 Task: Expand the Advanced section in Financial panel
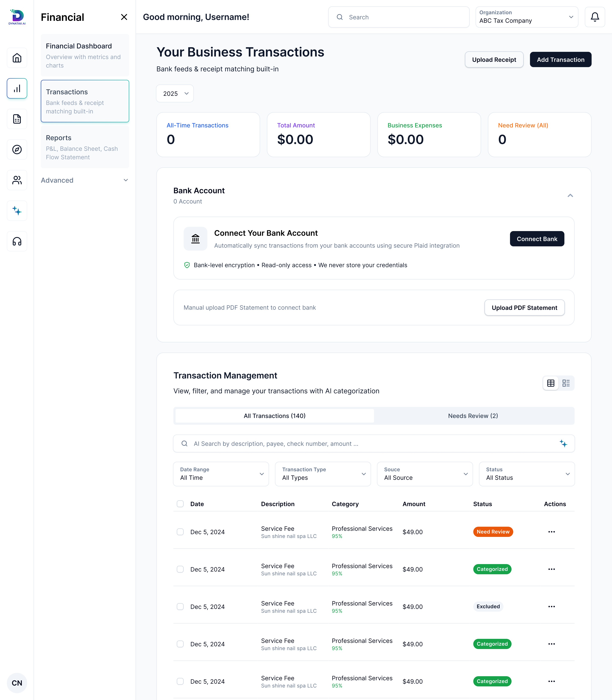85,180
